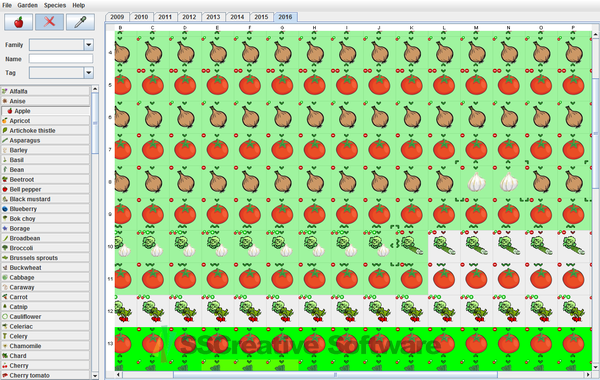Switch to the 2013 tab
Viewport: 600px width, 380px height.
click(213, 17)
